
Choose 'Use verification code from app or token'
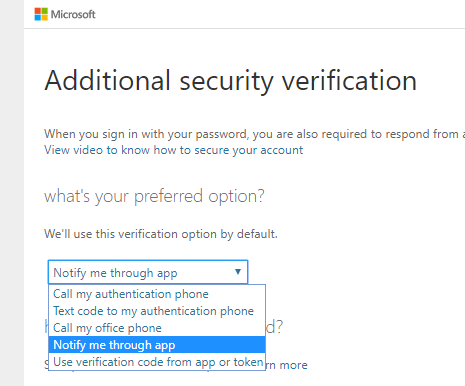point(157,362)
